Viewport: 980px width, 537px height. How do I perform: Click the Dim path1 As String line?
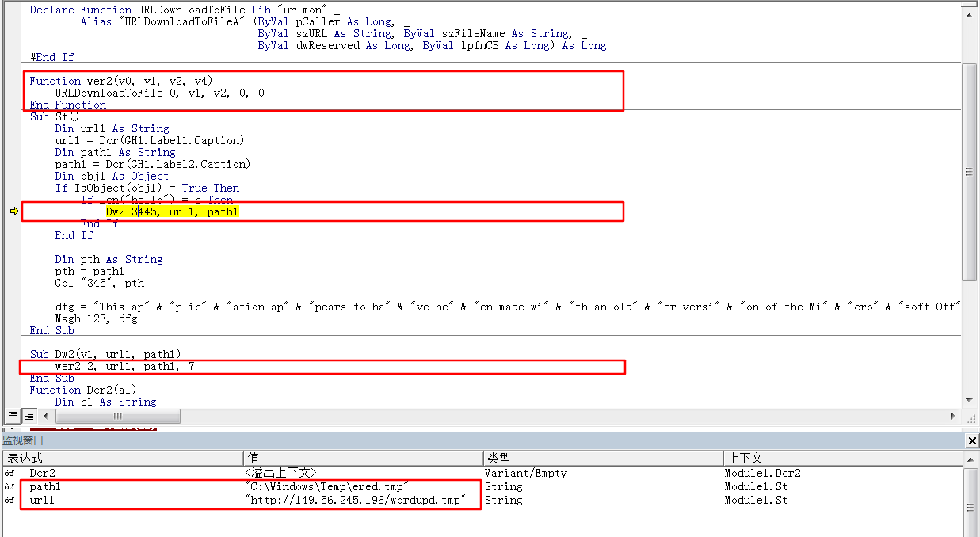pyautogui.click(x=115, y=152)
